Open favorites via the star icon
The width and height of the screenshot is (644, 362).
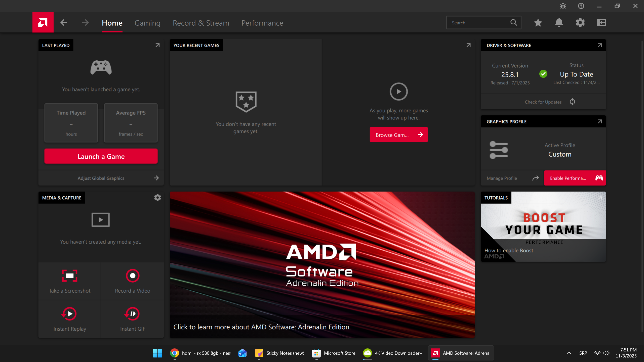(x=538, y=23)
